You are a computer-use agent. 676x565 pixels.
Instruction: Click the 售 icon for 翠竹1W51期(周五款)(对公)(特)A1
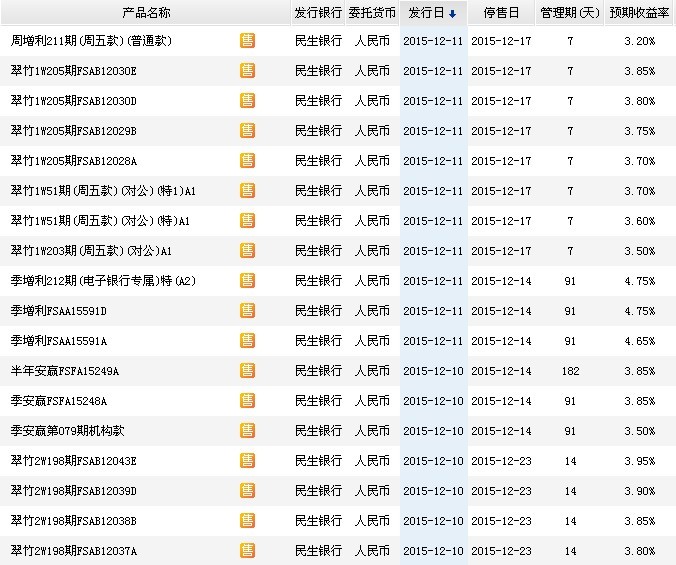pyautogui.click(x=247, y=221)
